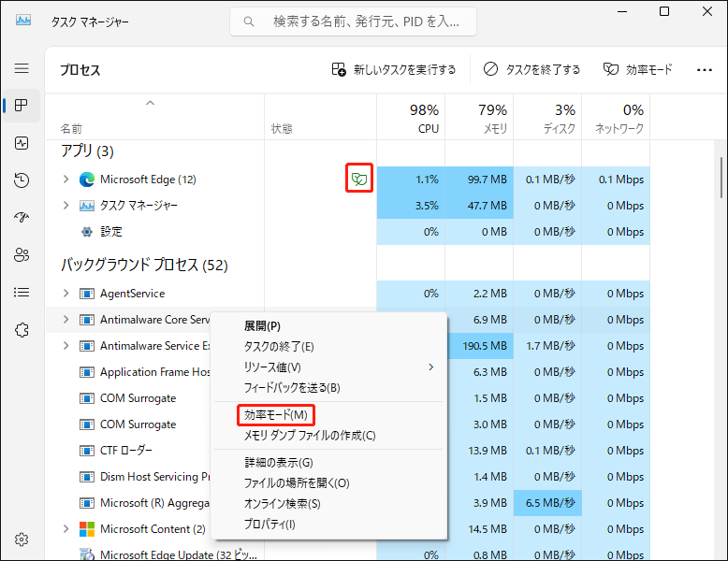728x561 pixels.
Task: Choose タスクの終了(E) in the context menu
Action: (x=328, y=347)
